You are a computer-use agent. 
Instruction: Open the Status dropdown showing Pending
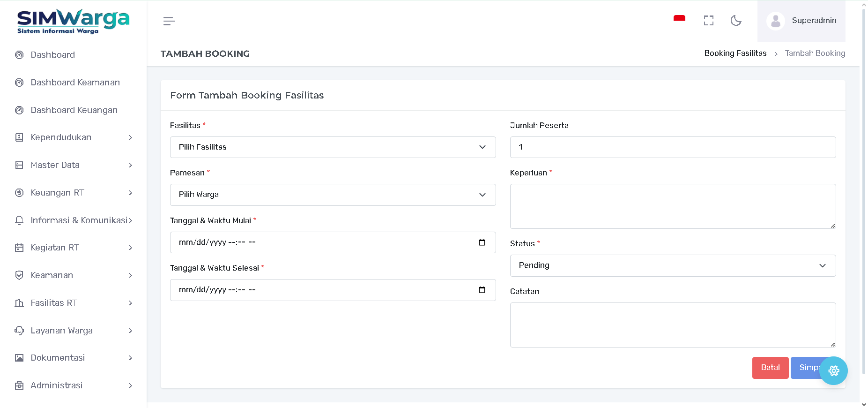point(672,265)
